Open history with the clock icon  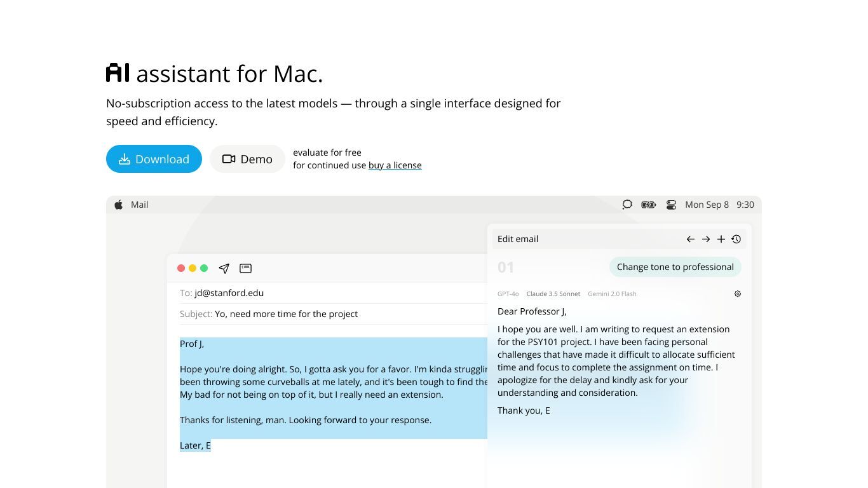point(736,239)
